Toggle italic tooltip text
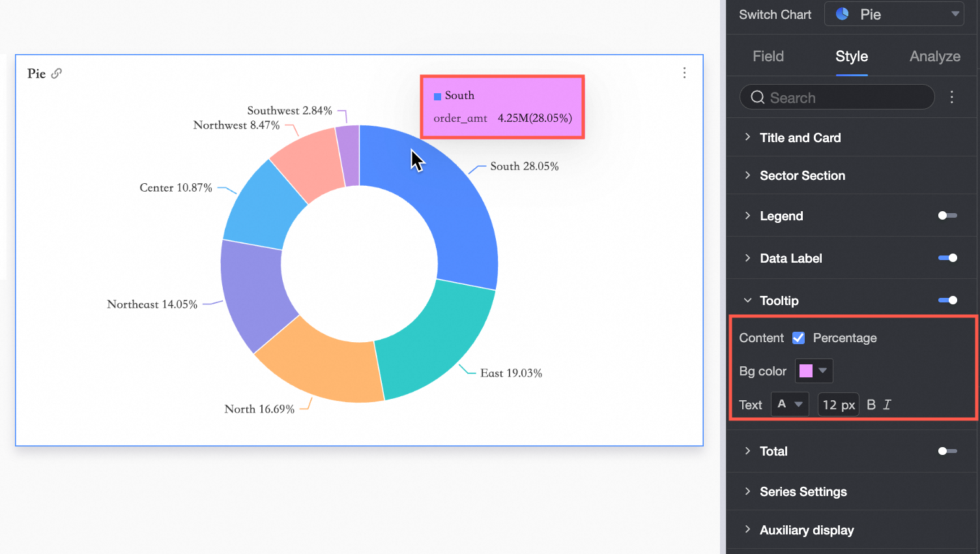The height and width of the screenshot is (554, 980). click(887, 405)
